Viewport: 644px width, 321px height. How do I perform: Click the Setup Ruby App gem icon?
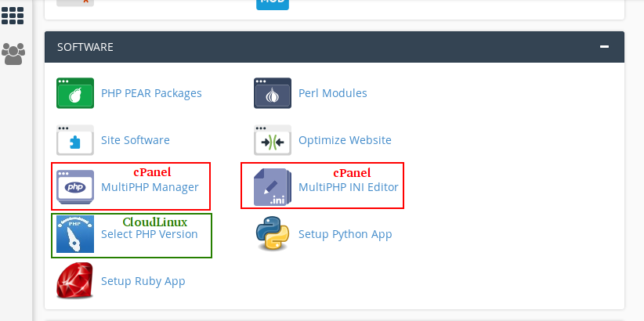point(75,281)
